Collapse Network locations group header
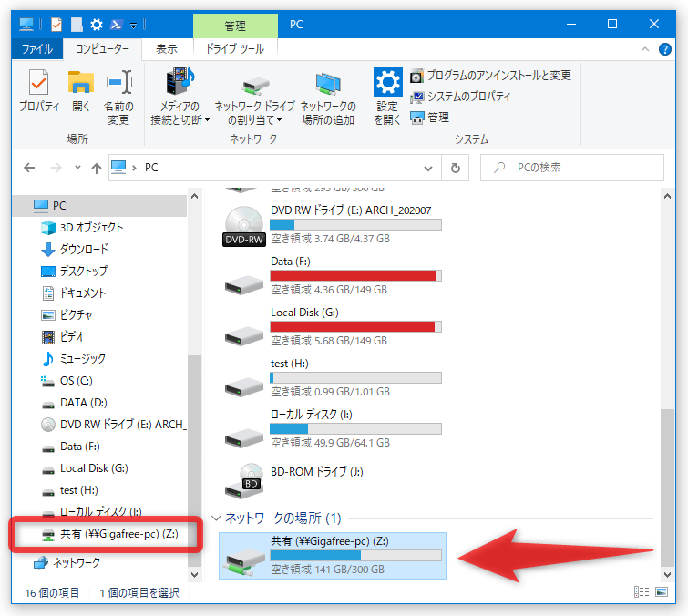This screenshot has width=688, height=616. coord(215,518)
